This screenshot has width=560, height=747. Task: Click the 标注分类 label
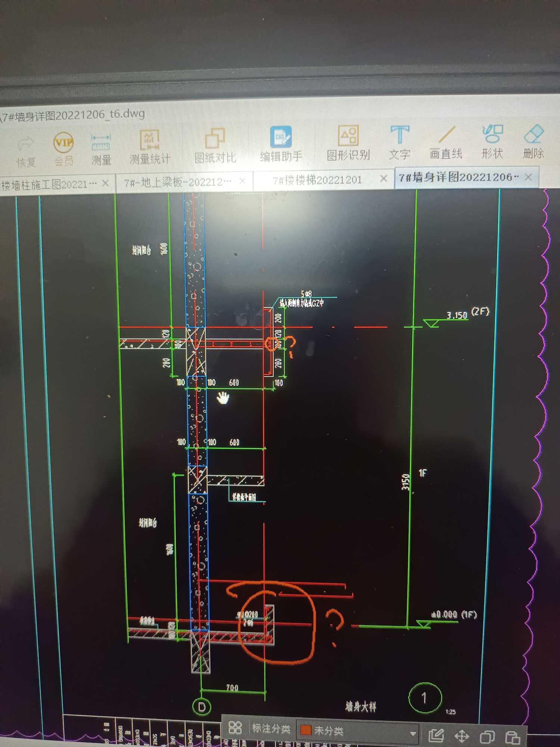(271, 729)
